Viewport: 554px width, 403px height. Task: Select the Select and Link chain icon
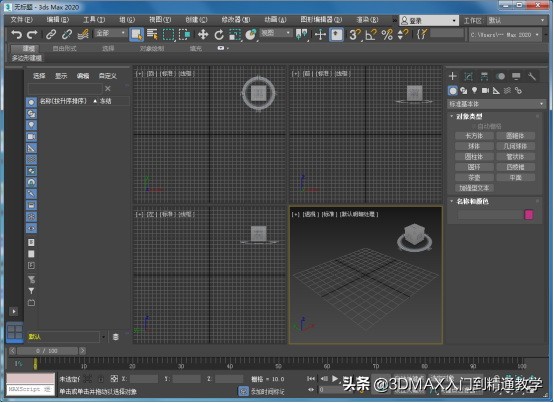pyautogui.click(x=51, y=34)
